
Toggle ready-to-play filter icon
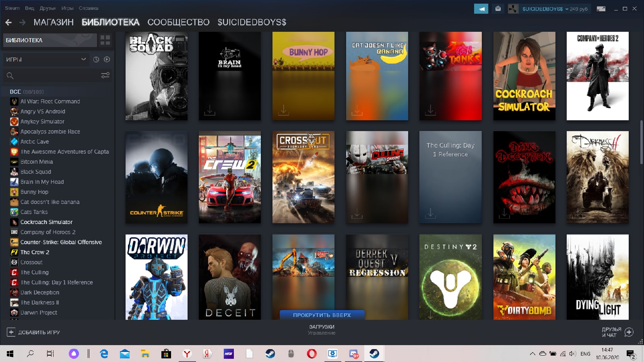tap(107, 60)
